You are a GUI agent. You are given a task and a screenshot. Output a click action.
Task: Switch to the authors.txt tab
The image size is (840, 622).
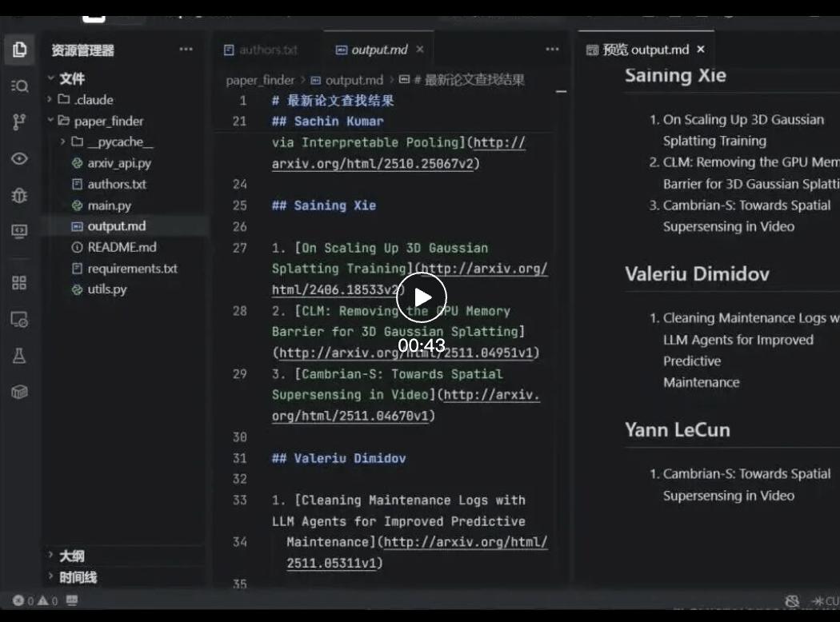click(x=260, y=50)
